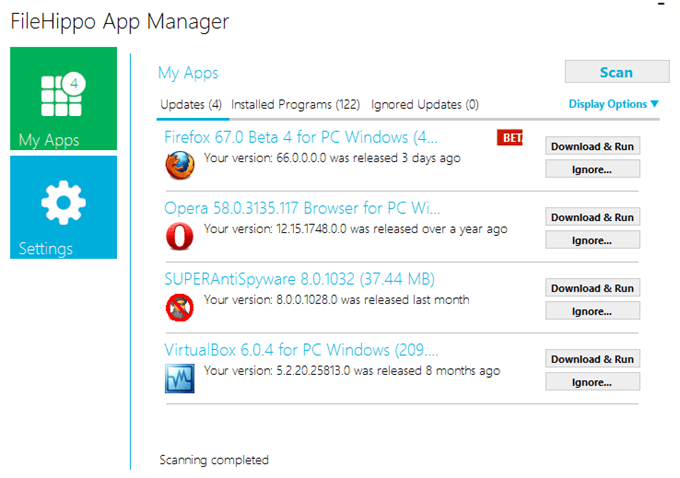Image resolution: width=680 pixels, height=478 pixels.
Task: Download & Run the Firefox 67.0 update
Action: [592, 146]
